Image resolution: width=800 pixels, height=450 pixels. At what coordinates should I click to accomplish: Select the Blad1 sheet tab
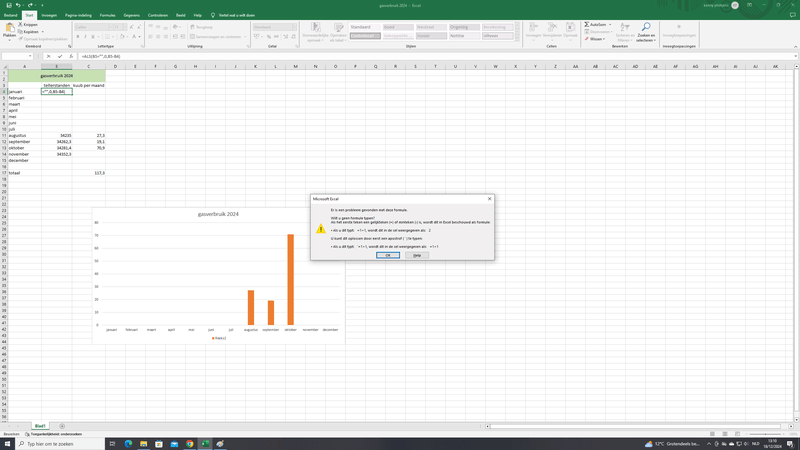click(x=40, y=426)
